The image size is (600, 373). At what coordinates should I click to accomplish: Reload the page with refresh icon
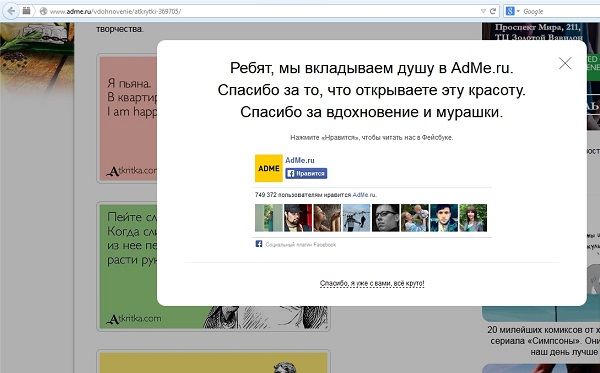(493, 11)
